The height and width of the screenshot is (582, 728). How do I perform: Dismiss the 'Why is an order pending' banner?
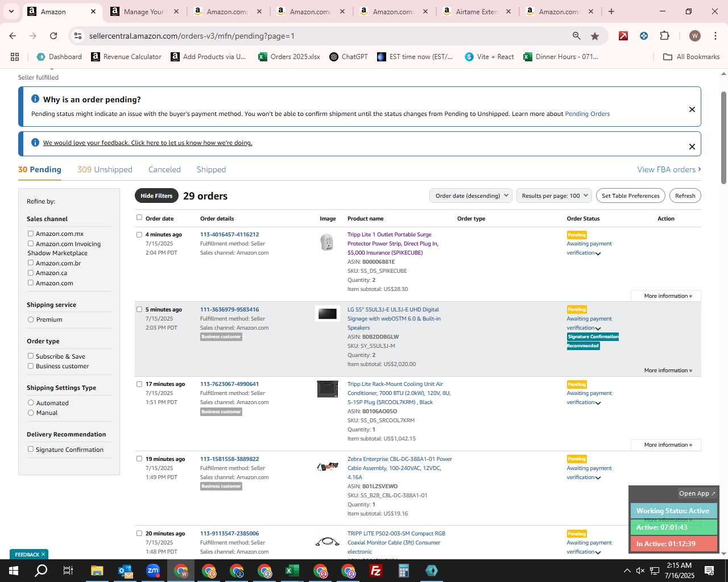tap(692, 109)
